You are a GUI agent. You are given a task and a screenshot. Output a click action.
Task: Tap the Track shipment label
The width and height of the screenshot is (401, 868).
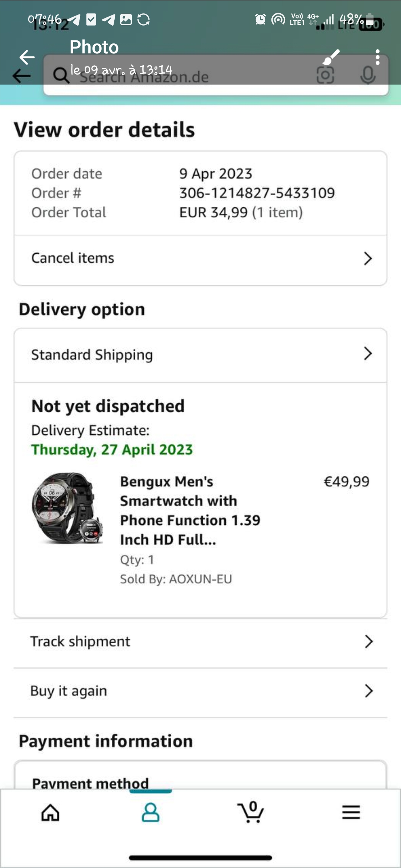click(x=80, y=641)
